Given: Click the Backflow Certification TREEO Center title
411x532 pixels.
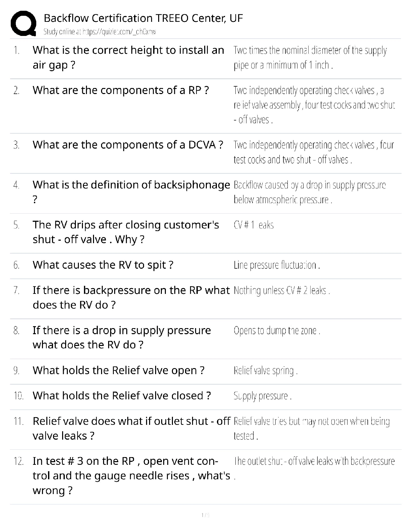Looking at the screenshot, I should (143, 18).
